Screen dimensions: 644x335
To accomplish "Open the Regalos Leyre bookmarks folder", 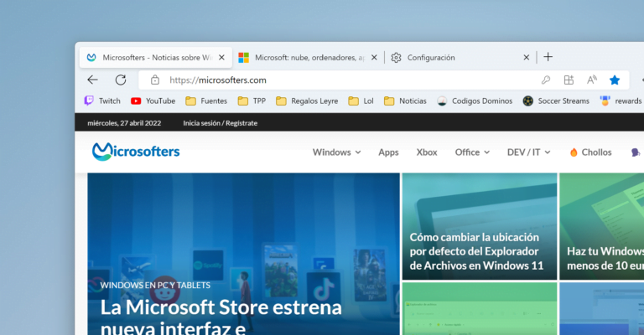I will tap(307, 100).
